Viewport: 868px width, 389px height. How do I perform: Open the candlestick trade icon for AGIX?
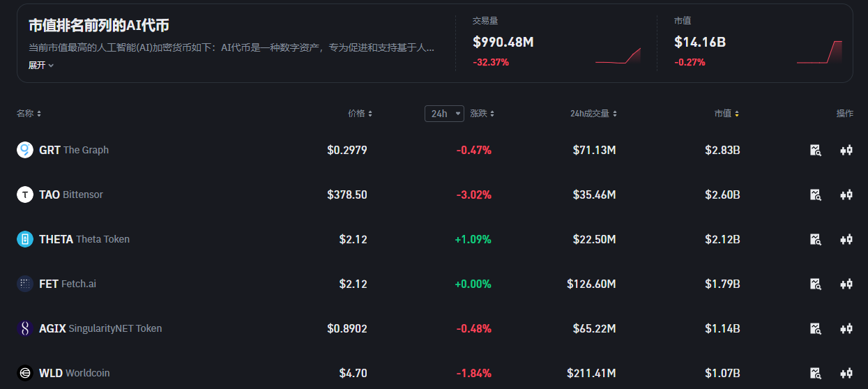[x=846, y=328]
